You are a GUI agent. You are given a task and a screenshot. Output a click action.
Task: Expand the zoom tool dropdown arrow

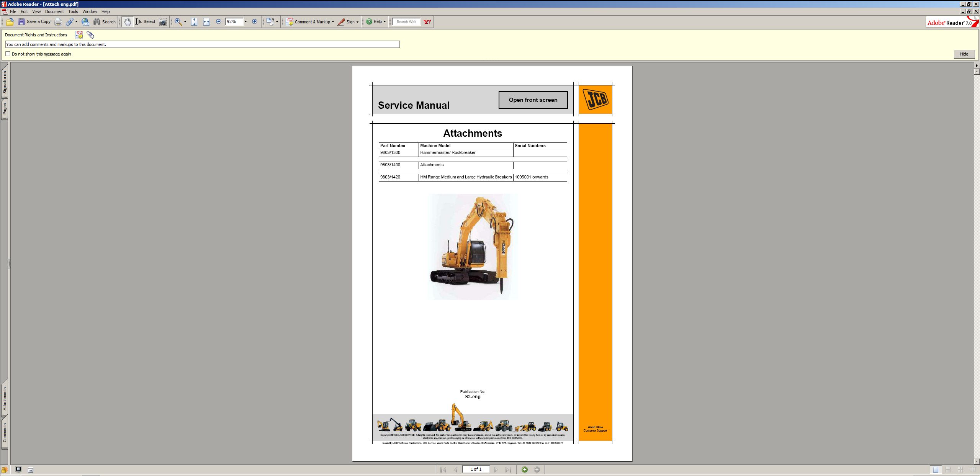(x=185, y=22)
